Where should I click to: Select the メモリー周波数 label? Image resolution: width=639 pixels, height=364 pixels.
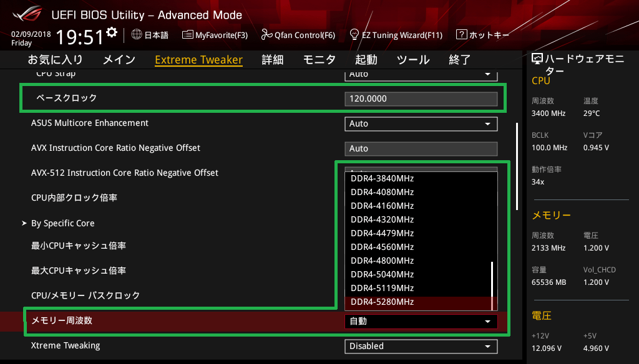click(62, 321)
